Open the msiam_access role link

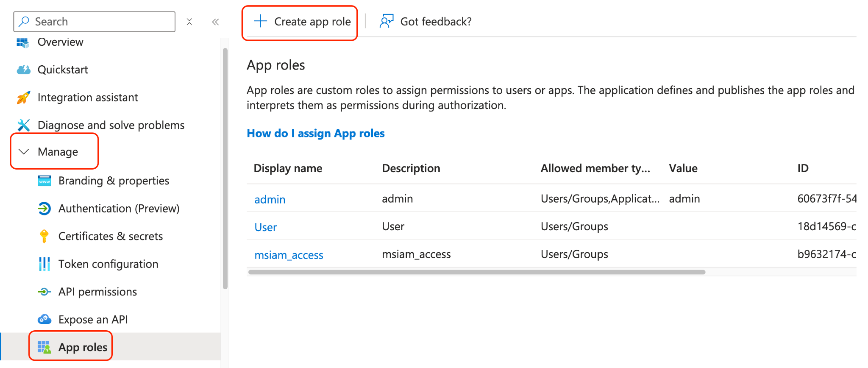tap(289, 255)
